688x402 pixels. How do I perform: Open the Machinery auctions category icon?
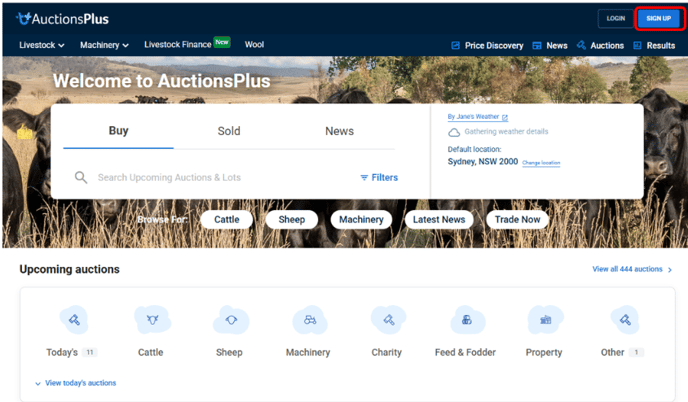coord(310,320)
